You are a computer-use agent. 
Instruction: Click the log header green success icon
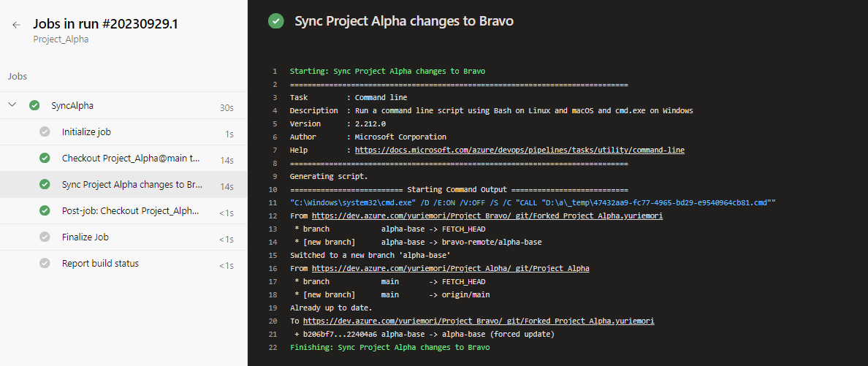(x=275, y=21)
